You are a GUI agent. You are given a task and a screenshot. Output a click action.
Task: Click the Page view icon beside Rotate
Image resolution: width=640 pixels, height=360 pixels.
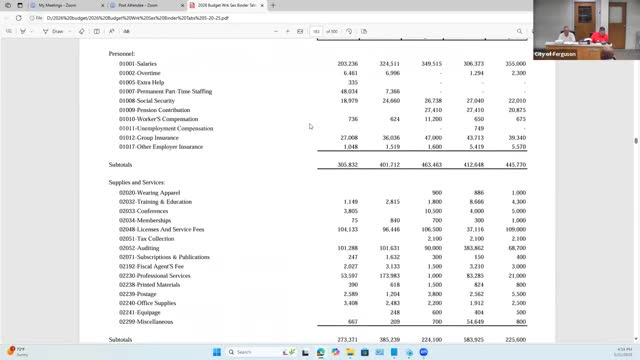[x=364, y=31]
